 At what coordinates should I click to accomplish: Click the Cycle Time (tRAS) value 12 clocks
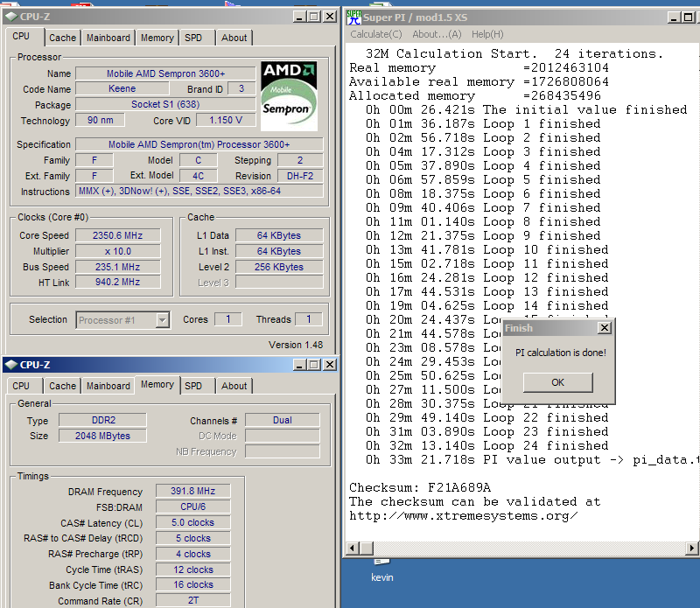coord(192,570)
